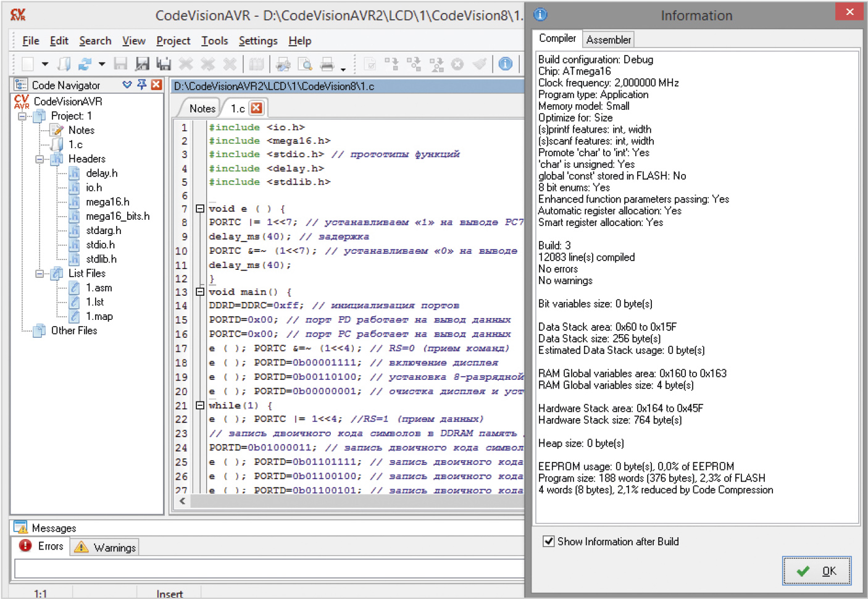The image size is (868, 599).
Task: Open the New file dropdown arrow
Action: tap(44, 64)
